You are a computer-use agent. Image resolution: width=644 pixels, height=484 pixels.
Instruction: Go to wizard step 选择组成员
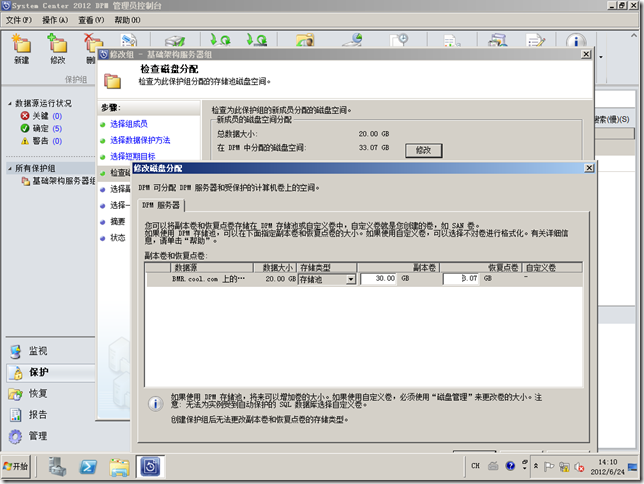(x=129, y=124)
